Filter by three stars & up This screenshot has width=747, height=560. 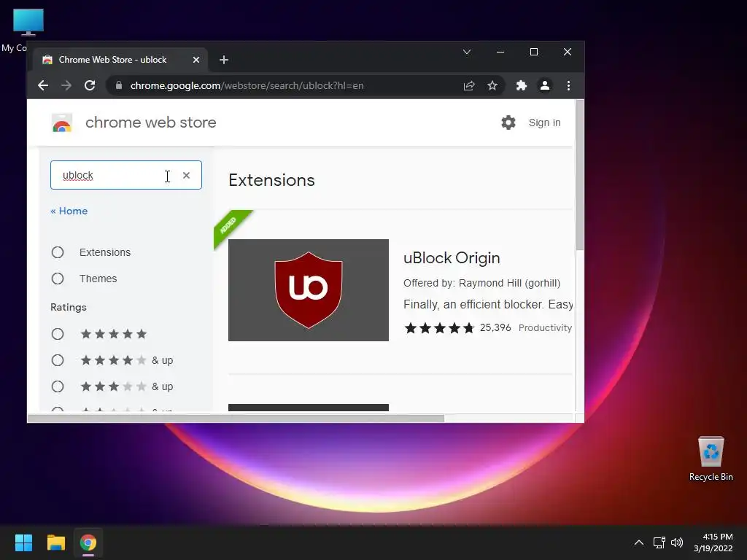[58, 386]
